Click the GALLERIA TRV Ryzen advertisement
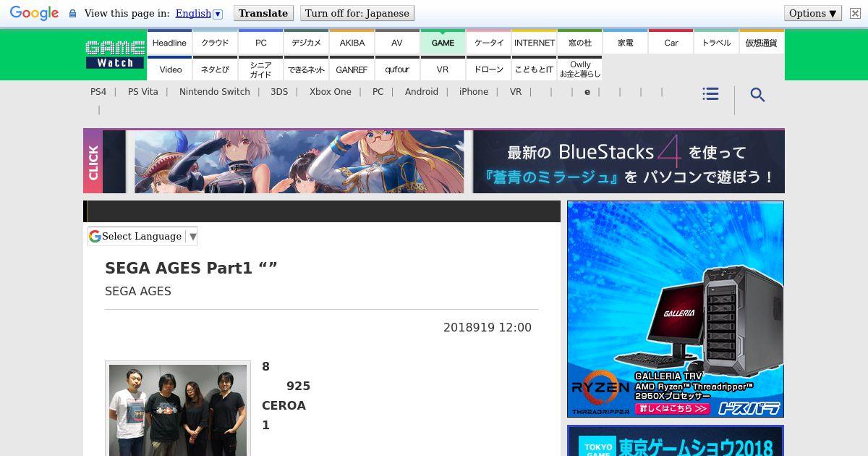868x456 pixels. click(676, 309)
